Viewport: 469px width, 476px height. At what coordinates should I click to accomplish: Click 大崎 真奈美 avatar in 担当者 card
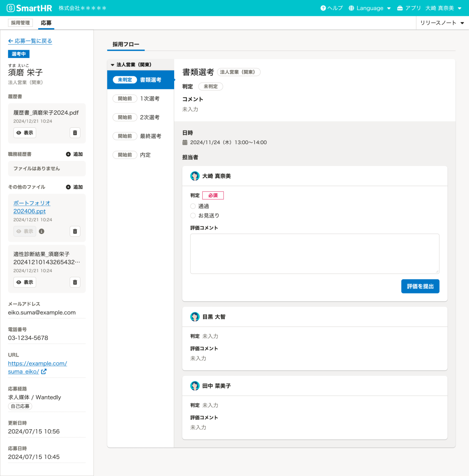pyautogui.click(x=195, y=176)
